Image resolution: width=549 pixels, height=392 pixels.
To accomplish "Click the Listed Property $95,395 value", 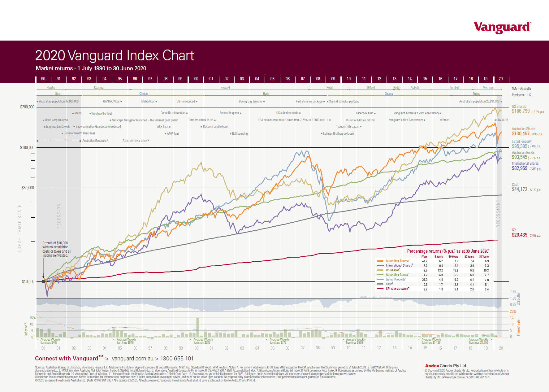I will 520,146.
